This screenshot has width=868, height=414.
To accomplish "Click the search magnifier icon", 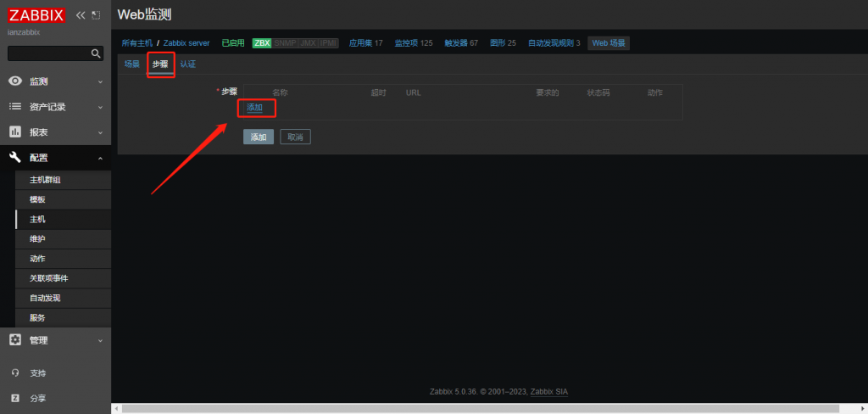I will 96,53.
